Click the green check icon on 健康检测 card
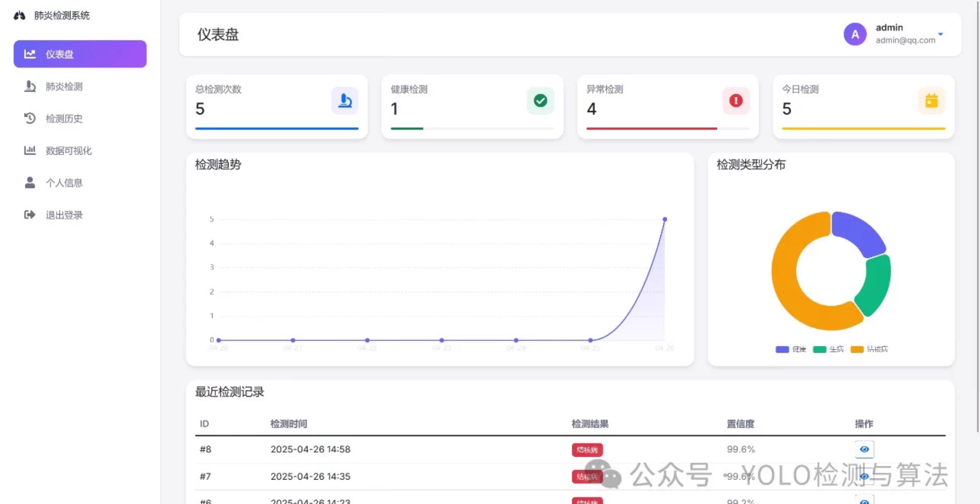Image resolution: width=980 pixels, height=504 pixels. pos(540,100)
